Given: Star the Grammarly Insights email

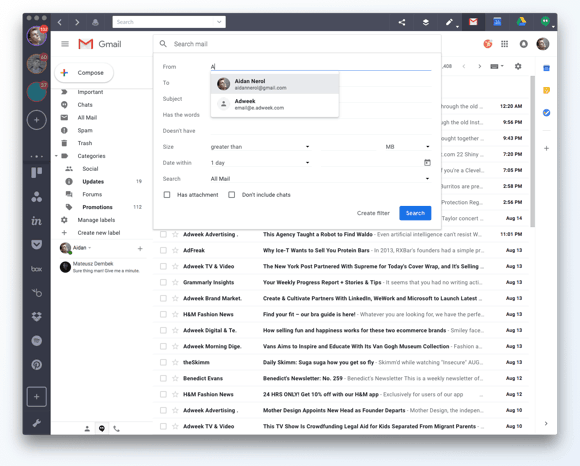Looking at the screenshot, I should click(175, 282).
